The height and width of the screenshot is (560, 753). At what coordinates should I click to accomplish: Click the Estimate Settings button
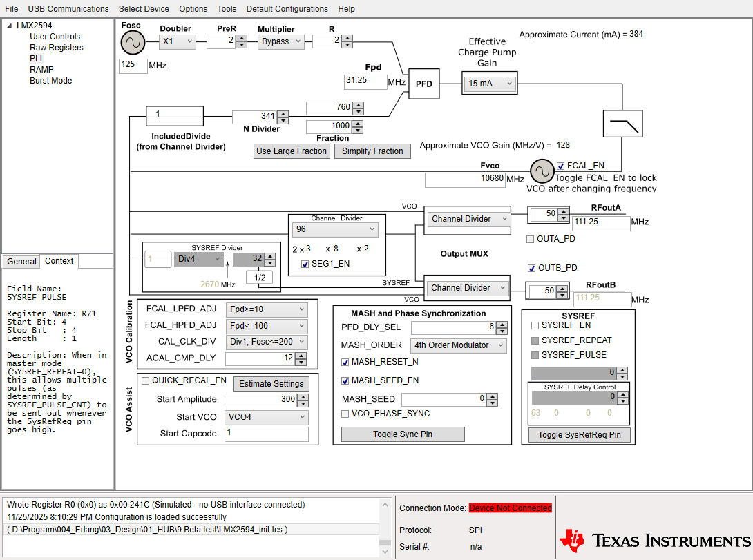click(x=271, y=384)
